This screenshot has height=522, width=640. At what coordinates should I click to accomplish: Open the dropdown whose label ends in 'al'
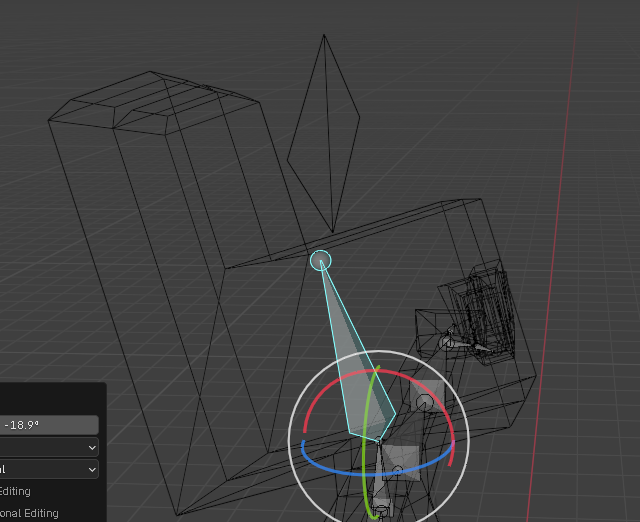coord(48,469)
